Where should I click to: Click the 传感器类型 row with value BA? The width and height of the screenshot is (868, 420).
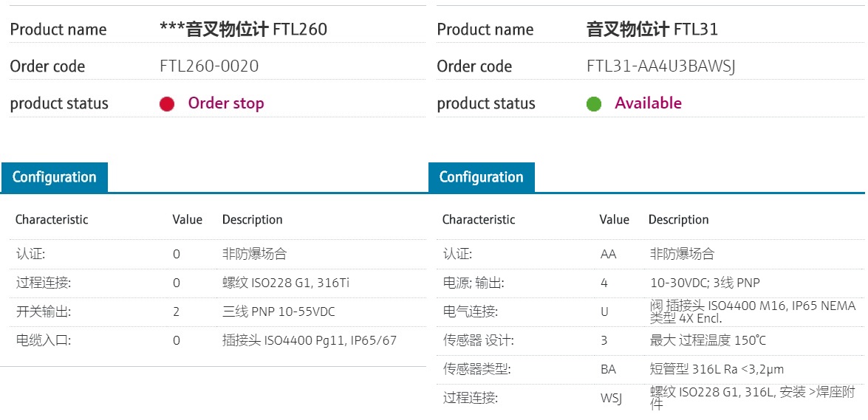(x=650, y=369)
